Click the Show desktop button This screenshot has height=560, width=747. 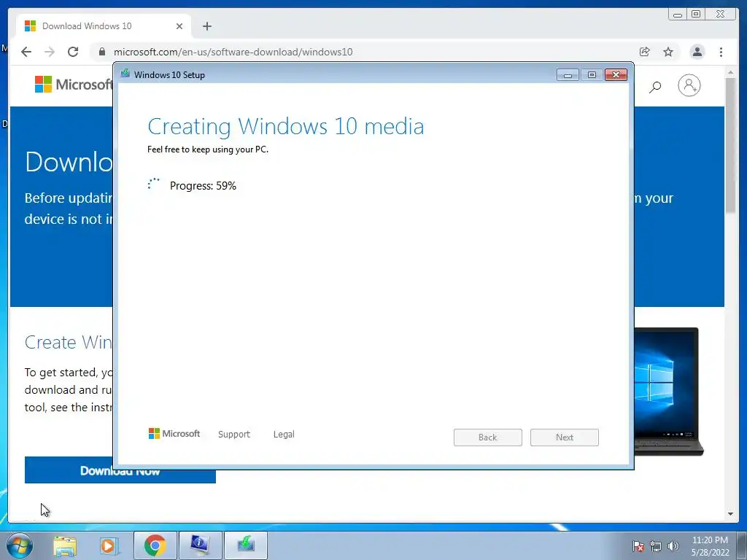pyautogui.click(x=743, y=545)
